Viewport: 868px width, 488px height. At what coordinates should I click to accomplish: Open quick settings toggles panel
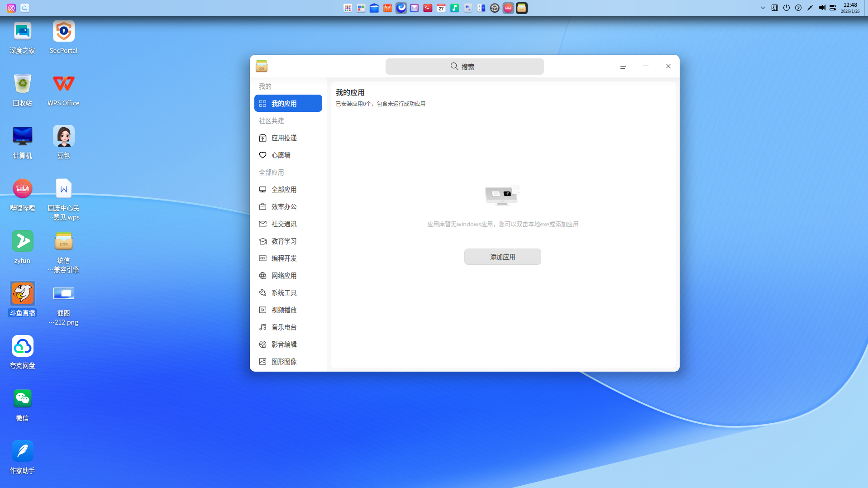point(833,8)
